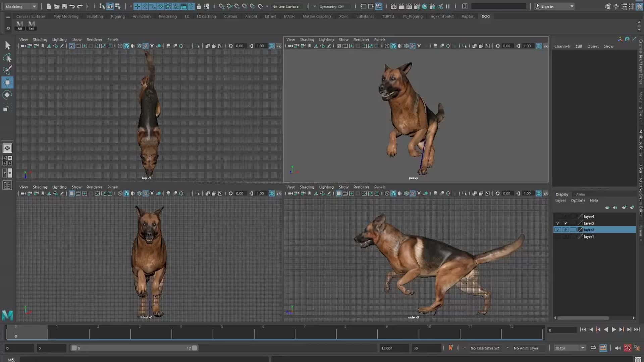
Task: Open the Modeling menu set dropdown
Action: [20, 6]
